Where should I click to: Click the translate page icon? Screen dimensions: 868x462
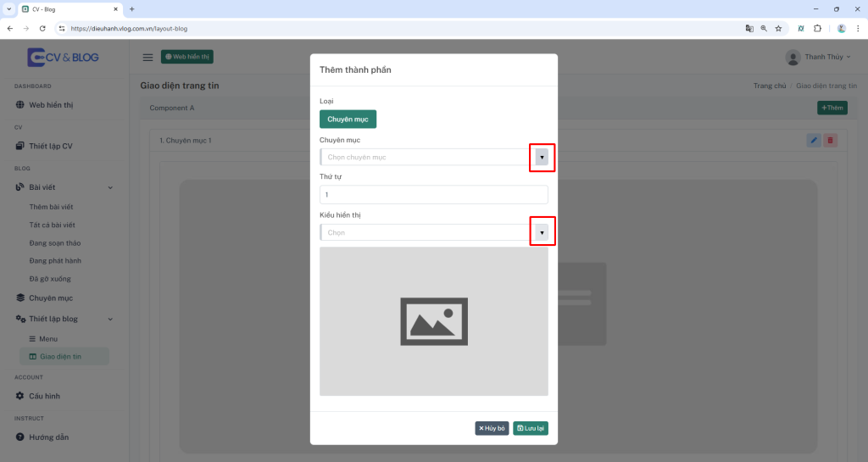click(749, 28)
